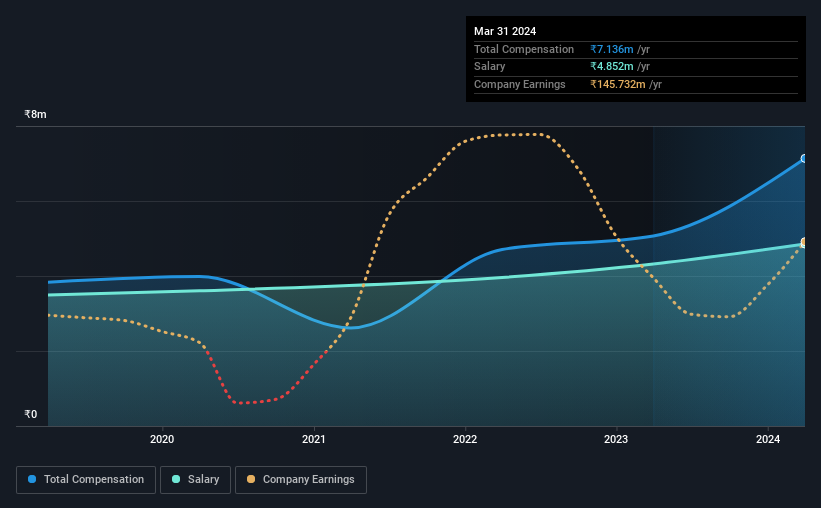Viewport: 821px width, 508px height.
Task: Select the Total Compensation endpoint marker on chart
Action: point(804,158)
